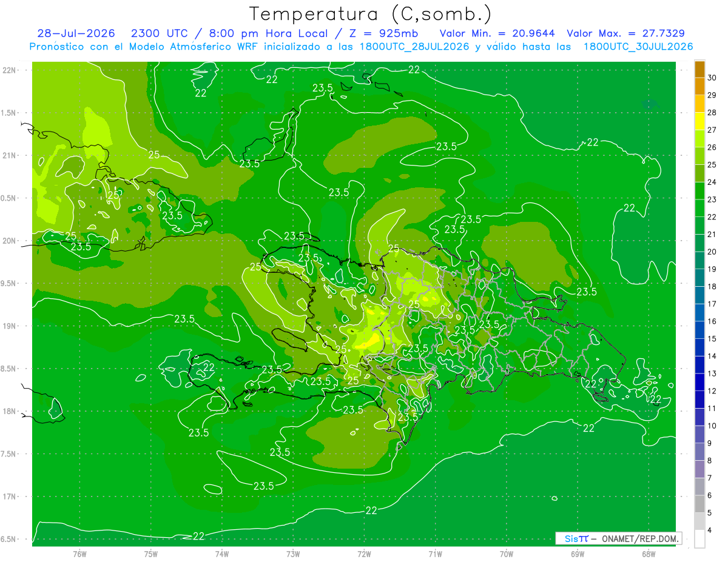Click the "71W" longitude axis label
Viewport: 728px width, 562px height.
coord(435,554)
